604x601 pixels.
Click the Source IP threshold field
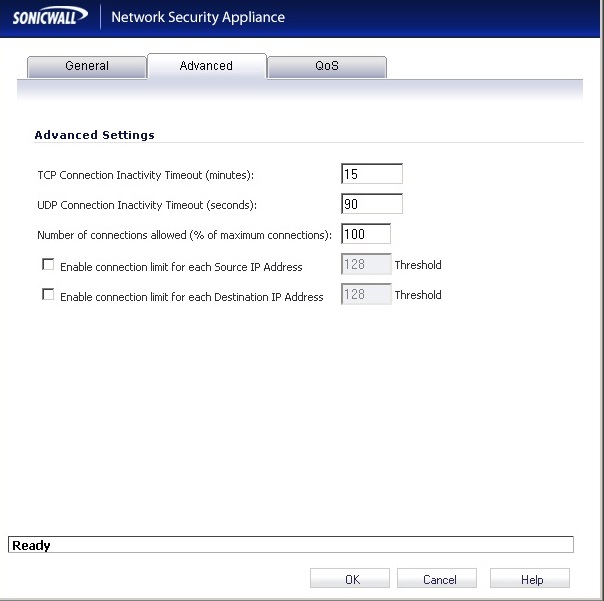366,264
